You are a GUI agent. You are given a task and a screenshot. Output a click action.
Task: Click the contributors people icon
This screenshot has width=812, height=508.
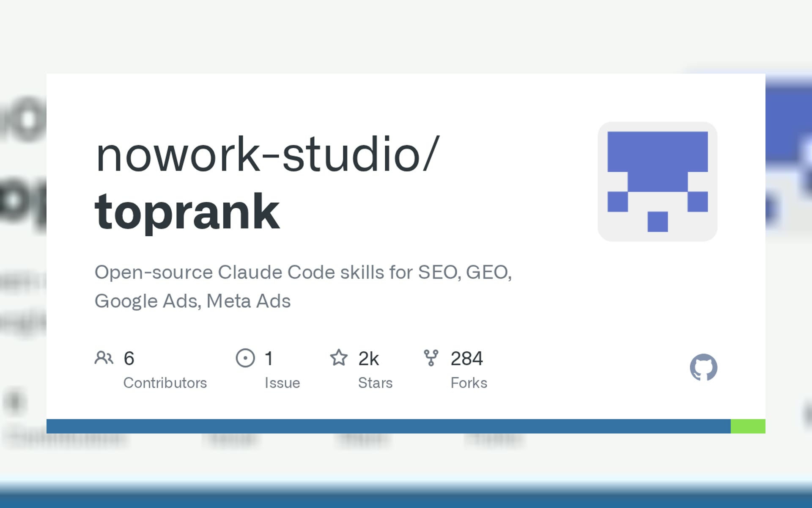point(104,358)
